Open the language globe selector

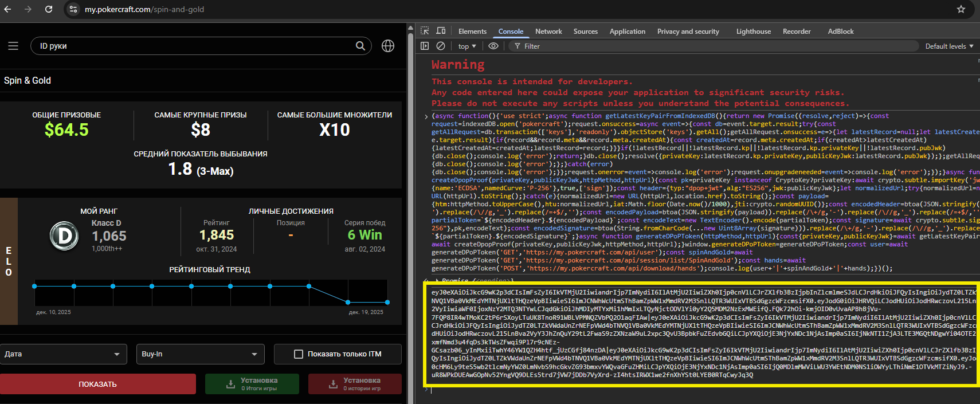(388, 46)
